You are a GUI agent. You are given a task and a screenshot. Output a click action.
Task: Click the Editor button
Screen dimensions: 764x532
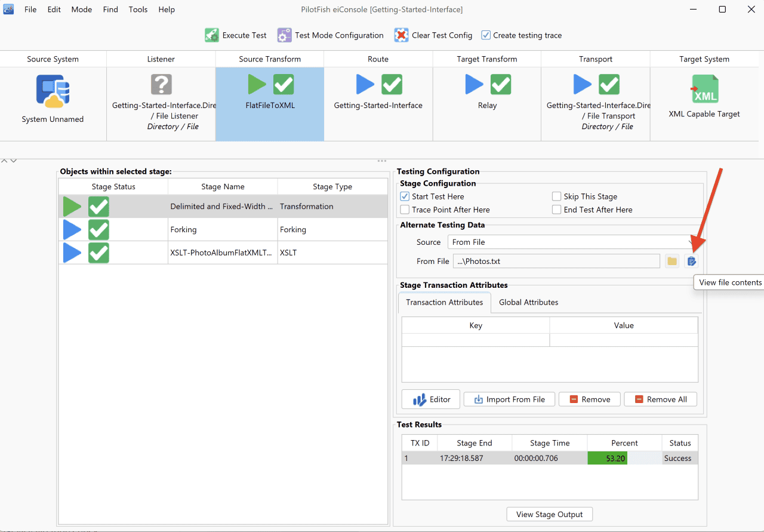tap(431, 399)
